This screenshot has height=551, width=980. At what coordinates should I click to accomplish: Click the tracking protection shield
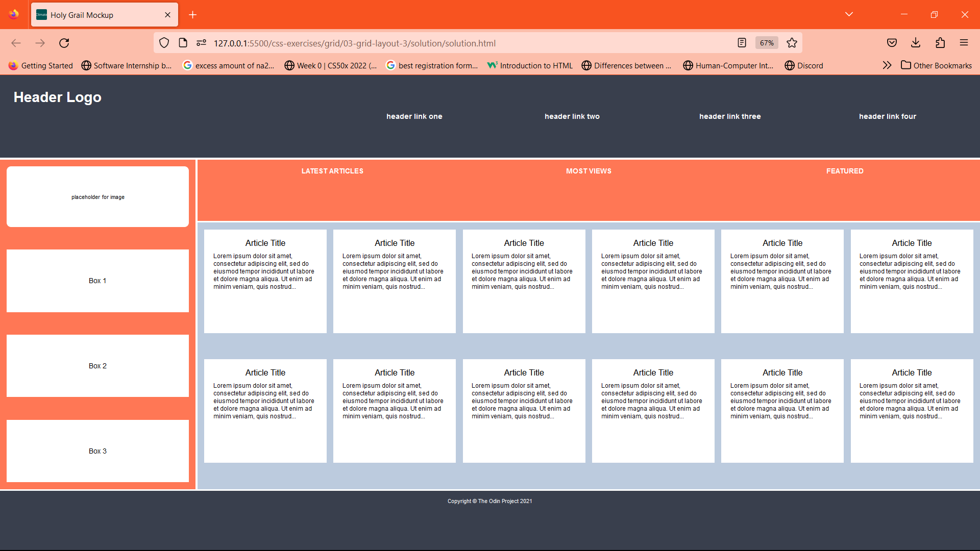(x=164, y=43)
